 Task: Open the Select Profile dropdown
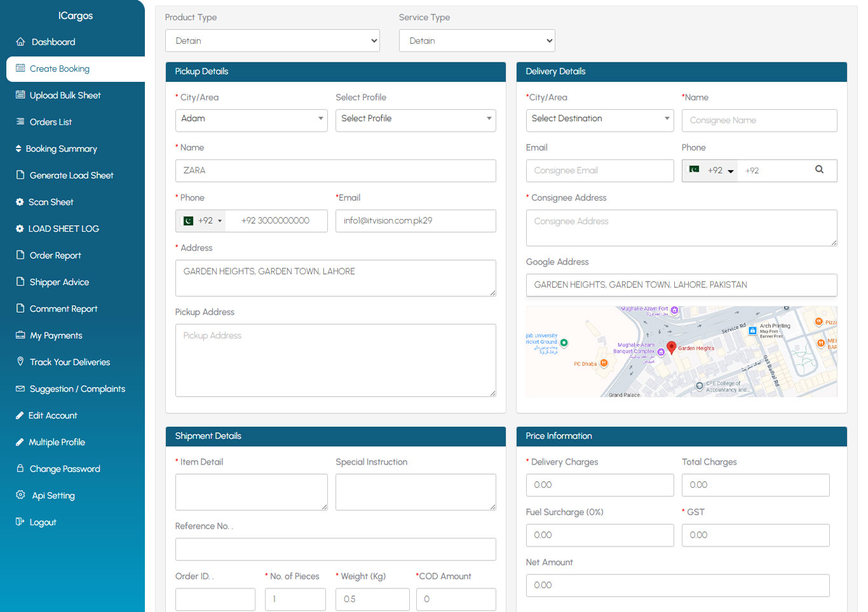click(x=416, y=119)
